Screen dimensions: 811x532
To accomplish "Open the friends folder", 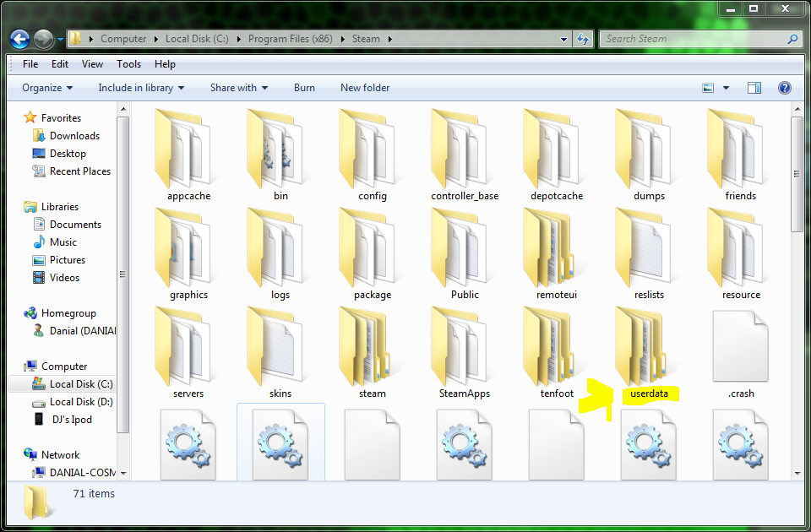I will click(741, 155).
